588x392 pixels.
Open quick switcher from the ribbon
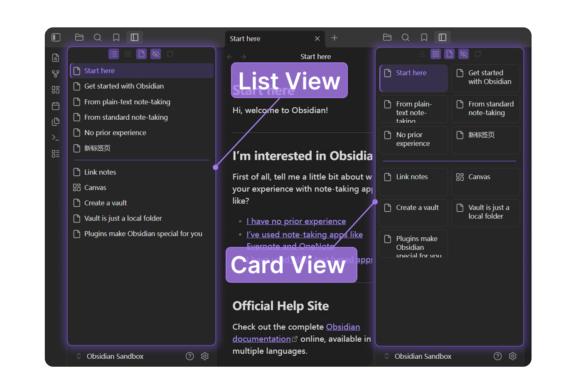tap(56, 58)
